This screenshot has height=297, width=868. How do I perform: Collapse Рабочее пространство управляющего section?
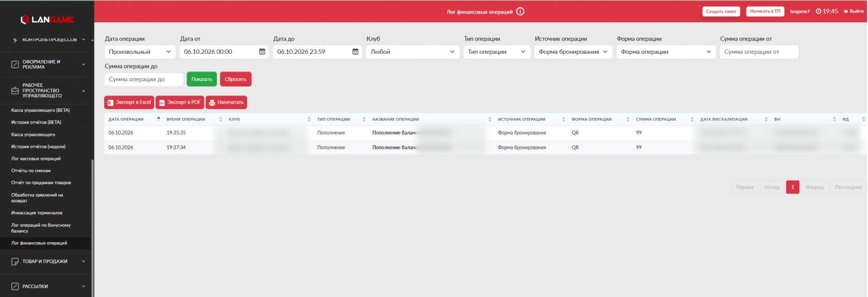pos(84,91)
